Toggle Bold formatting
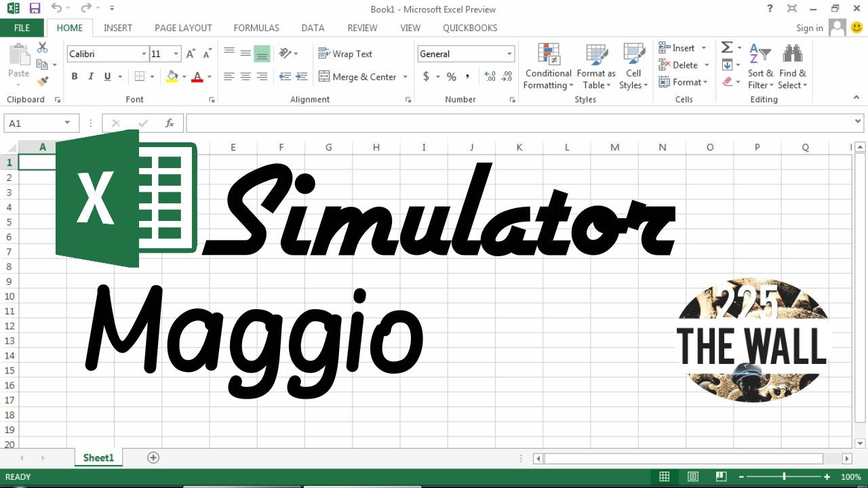This screenshot has width=868, height=488. [75, 77]
